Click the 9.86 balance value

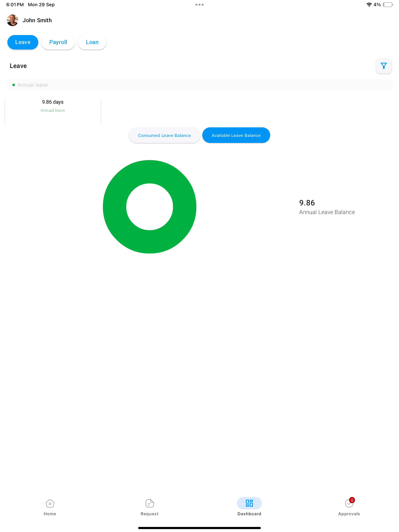pos(307,203)
